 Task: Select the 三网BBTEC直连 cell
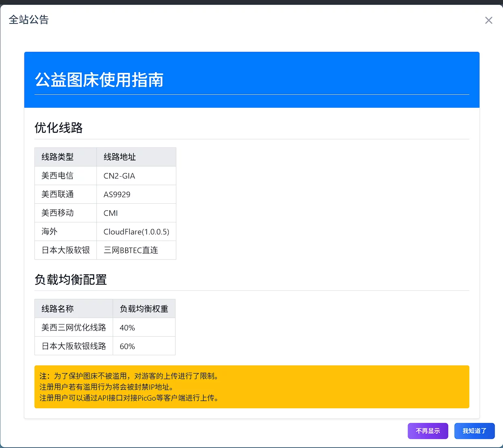coord(131,250)
